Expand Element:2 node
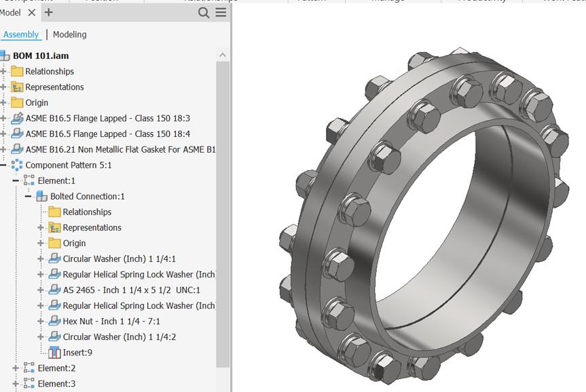Viewport: 586px width, 392px height. tap(16, 368)
